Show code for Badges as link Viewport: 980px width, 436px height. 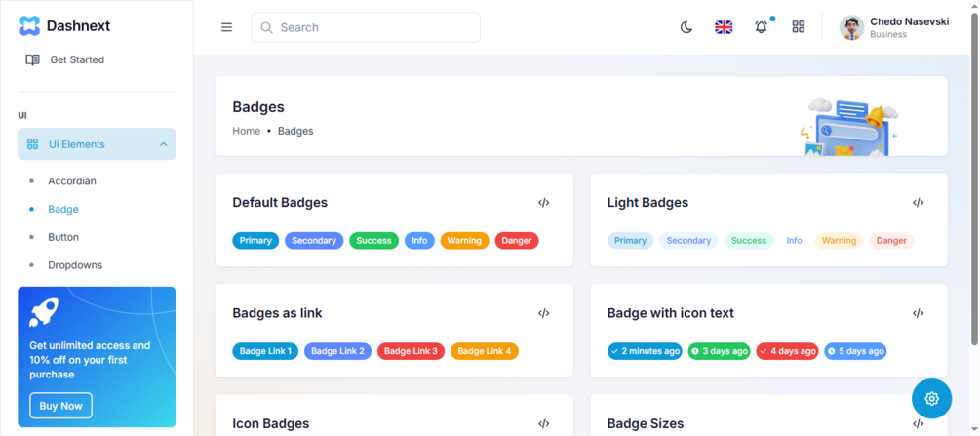point(544,313)
